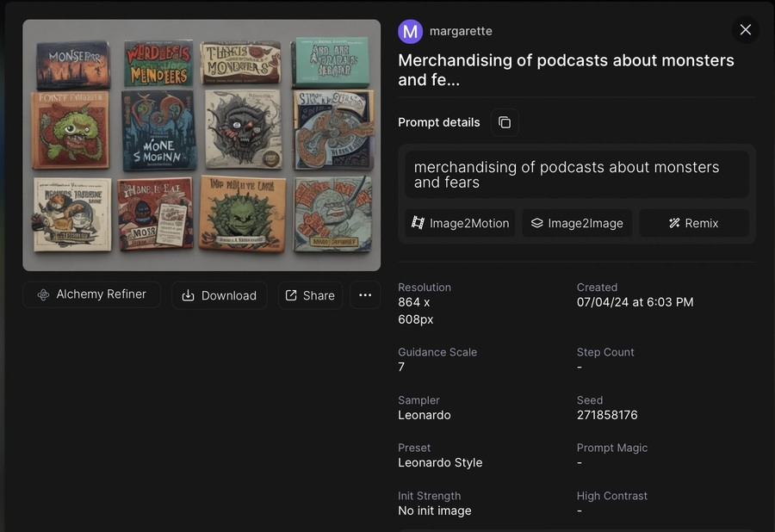Click the purple M user avatar
The width and height of the screenshot is (775, 532).
[411, 32]
